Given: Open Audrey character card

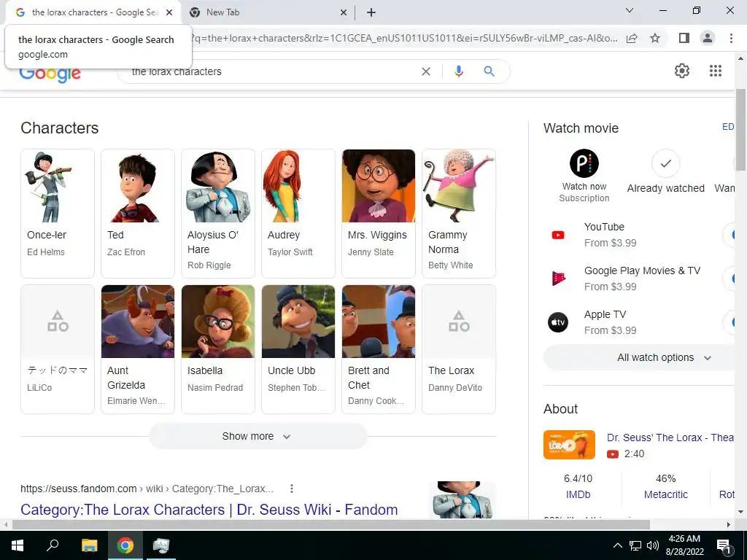Looking at the screenshot, I should pos(298,214).
